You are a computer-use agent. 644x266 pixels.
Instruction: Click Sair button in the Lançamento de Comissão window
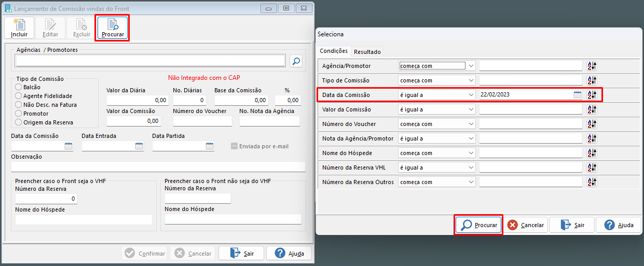(x=241, y=253)
